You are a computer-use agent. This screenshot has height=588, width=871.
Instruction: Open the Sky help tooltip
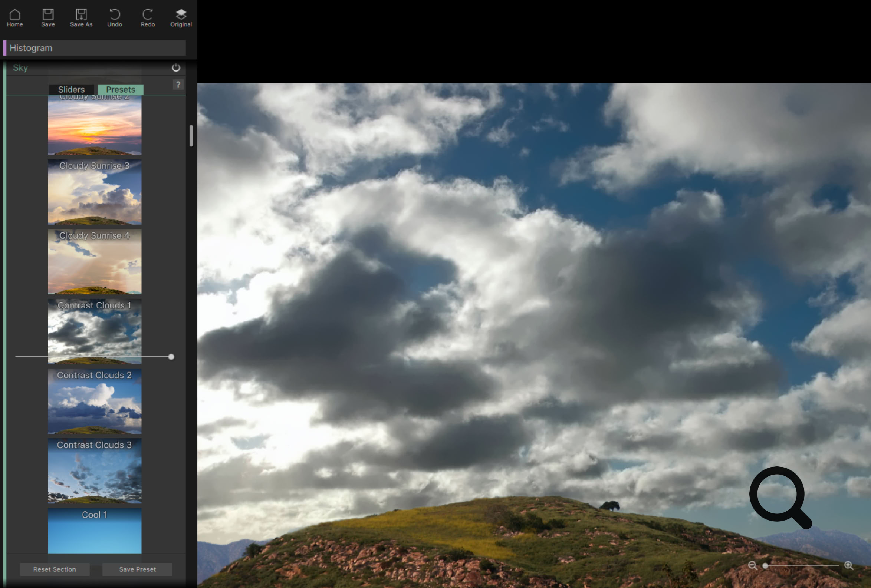178,85
